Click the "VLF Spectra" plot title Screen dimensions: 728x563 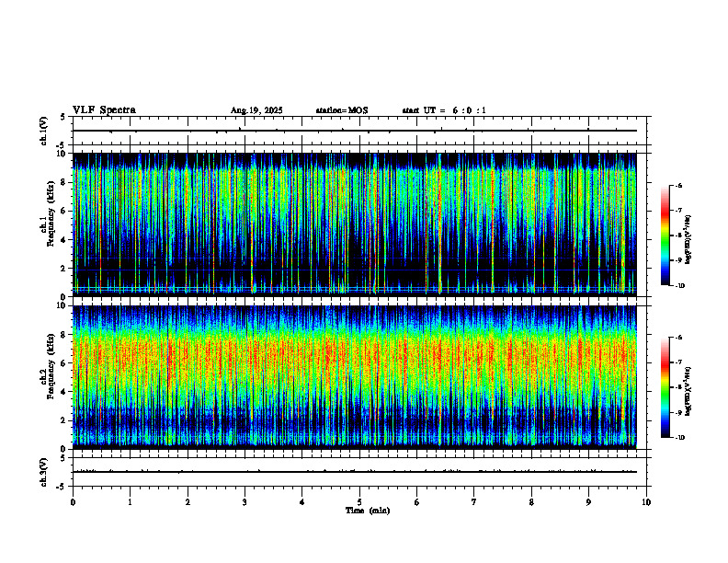[x=104, y=110]
